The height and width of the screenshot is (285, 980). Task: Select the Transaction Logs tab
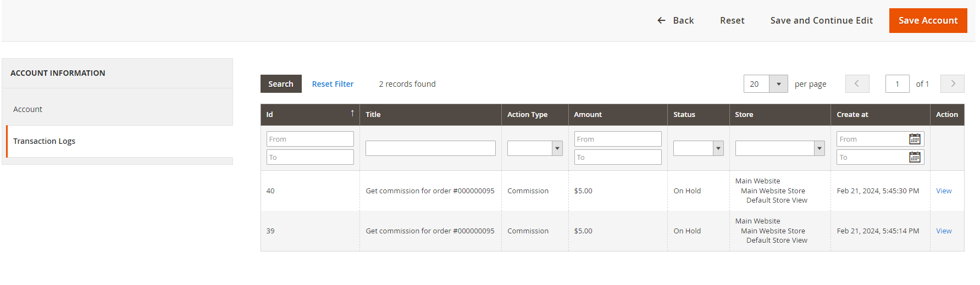(45, 141)
